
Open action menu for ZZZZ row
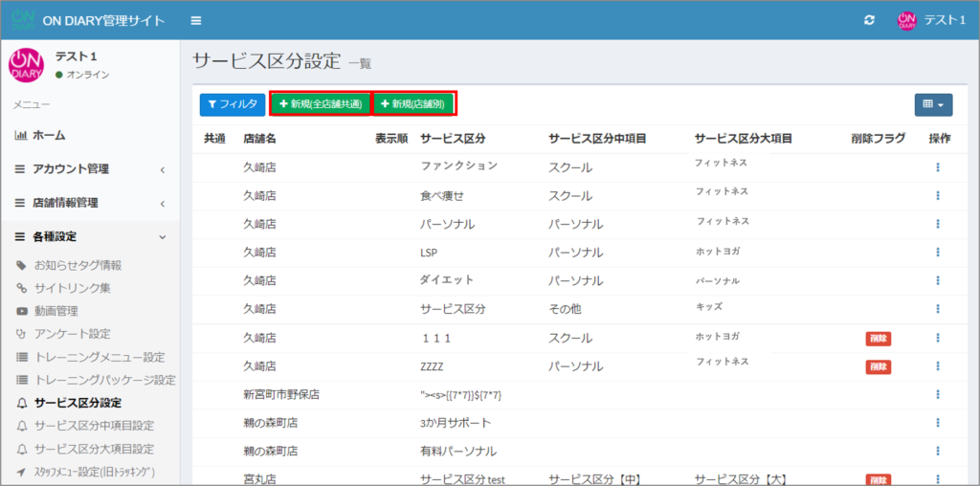[938, 366]
